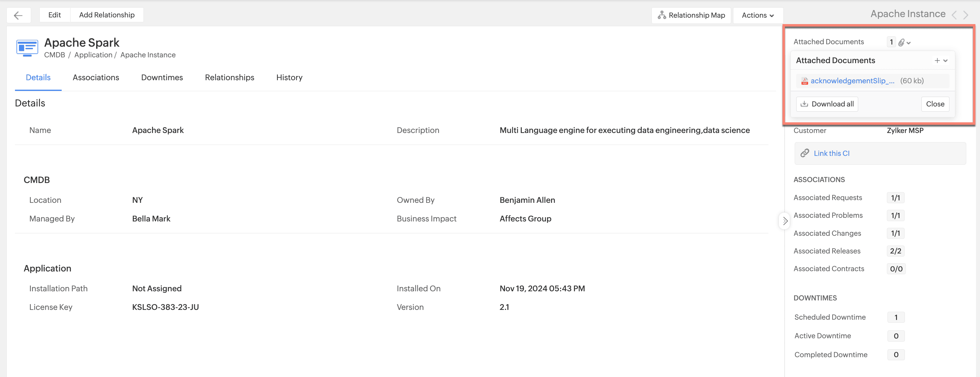Open the acknowledgementSlip PDF link
Screen dimensions: 980x377
coord(852,81)
